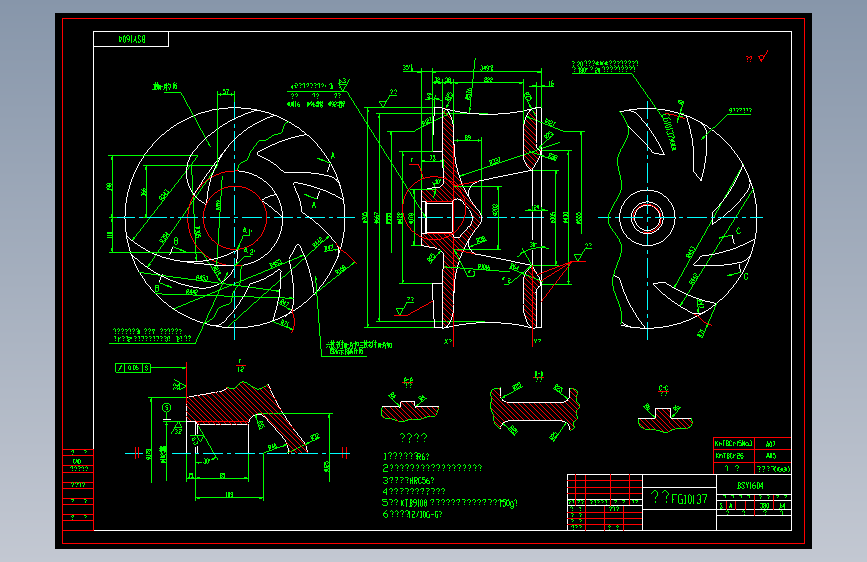
Task: Select the C-C section view label
Action: [x=664, y=391]
